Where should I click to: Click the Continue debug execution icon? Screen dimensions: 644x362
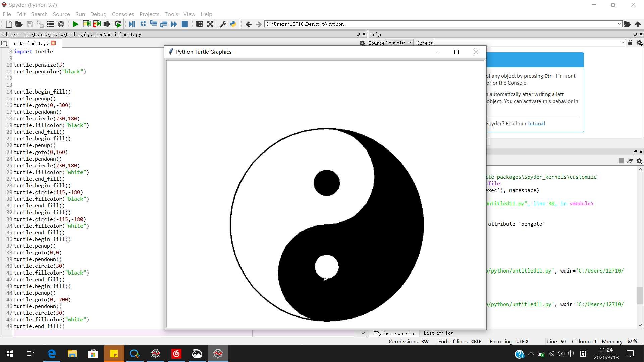175,24
